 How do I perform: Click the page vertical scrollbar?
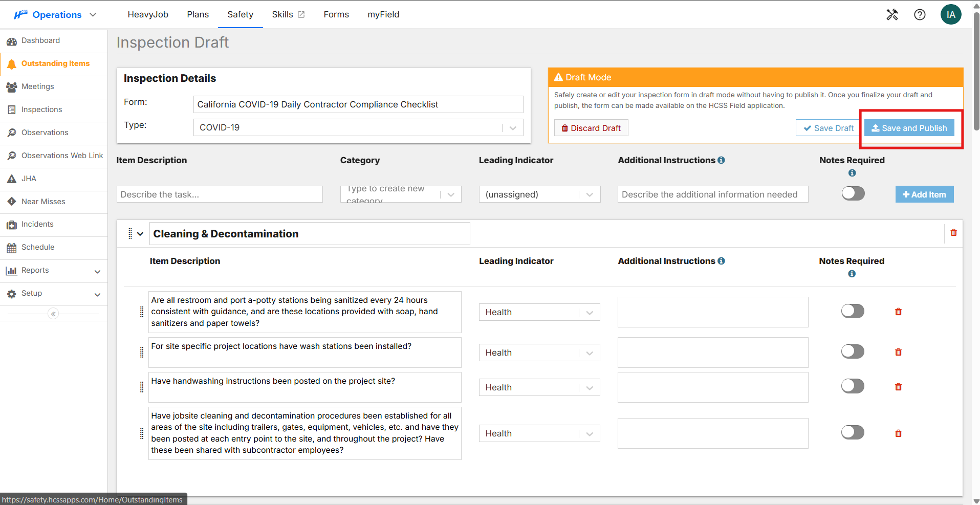tap(976, 72)
